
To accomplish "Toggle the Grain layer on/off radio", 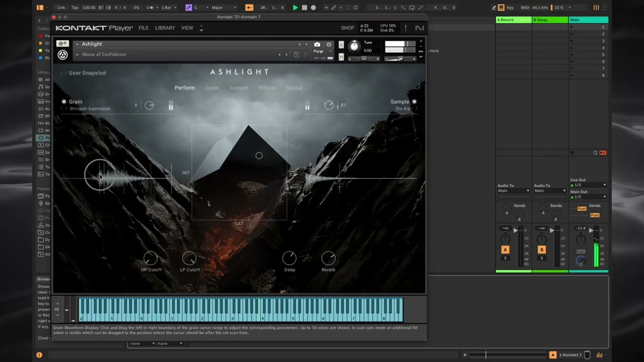I will pyautogui.click(x=64, y=102).
